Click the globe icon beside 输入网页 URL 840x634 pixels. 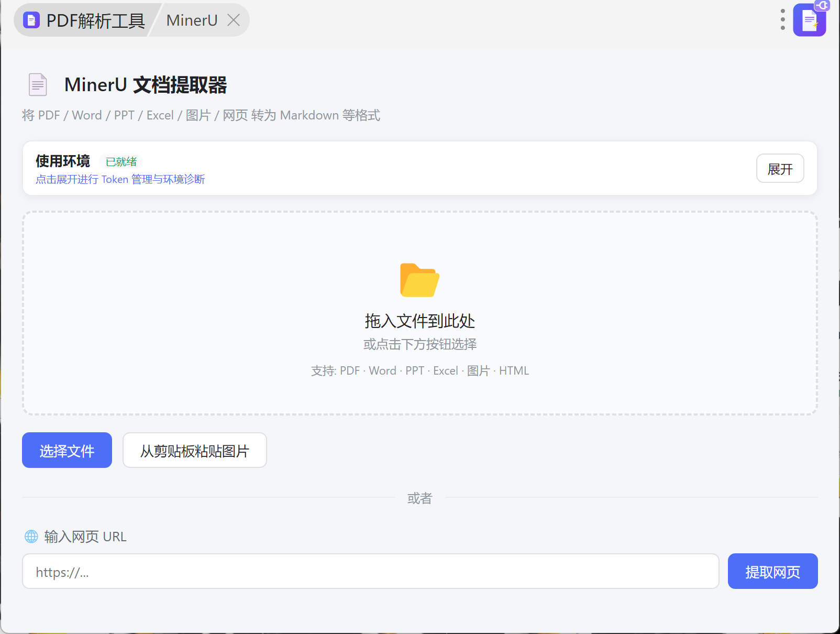(x=31, y=537)
